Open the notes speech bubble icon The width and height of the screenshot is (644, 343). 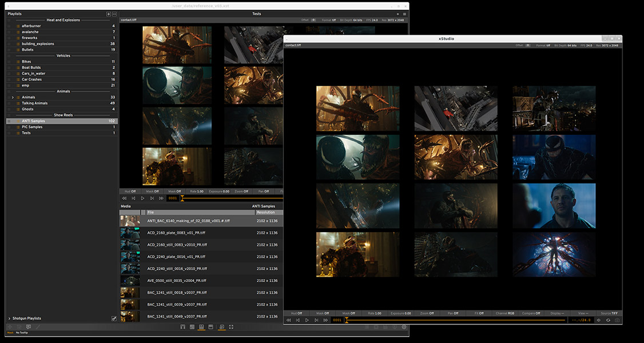(x=28, y=327)
